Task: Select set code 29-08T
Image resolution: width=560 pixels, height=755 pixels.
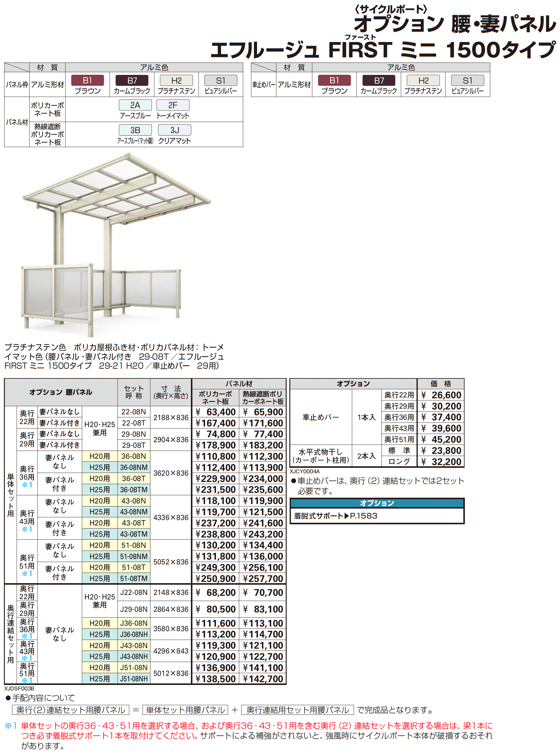Action: pyautogui.click(x=134, y=445)
